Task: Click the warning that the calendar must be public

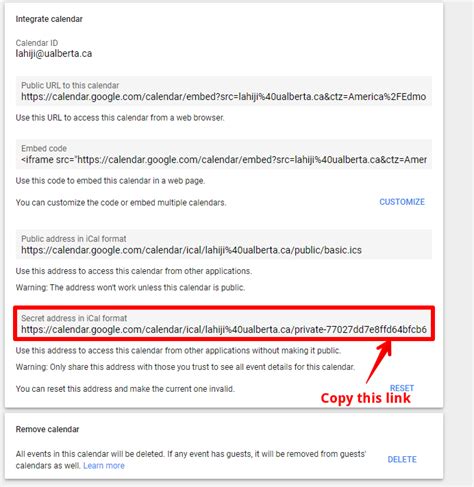Action: (130, 287)
